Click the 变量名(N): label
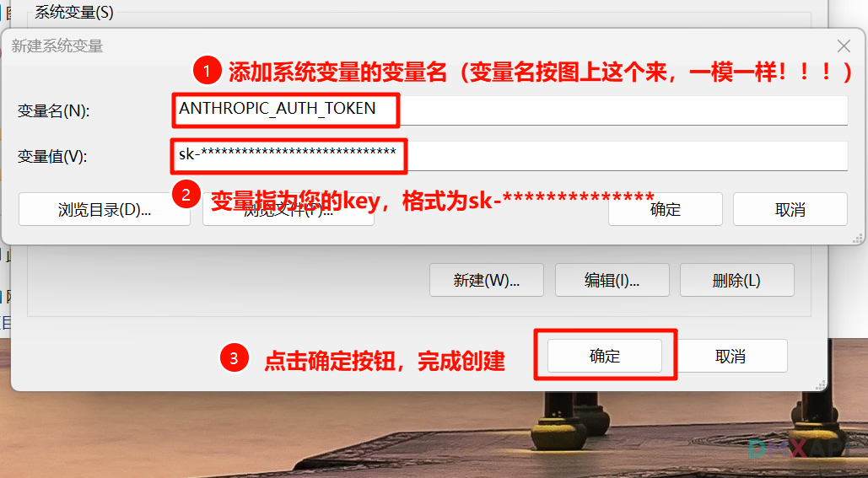The image size is (868, 478). pyautogui.click(x=53, y=111)
